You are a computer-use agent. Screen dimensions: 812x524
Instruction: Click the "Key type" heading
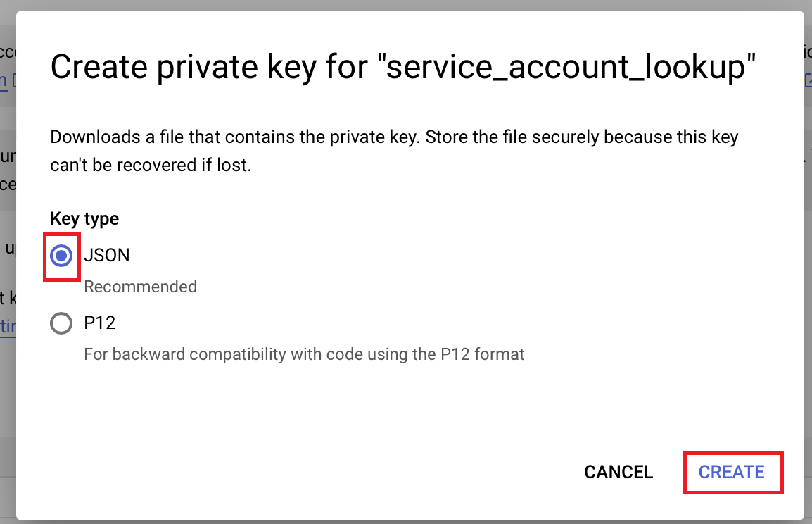(84, 219)
